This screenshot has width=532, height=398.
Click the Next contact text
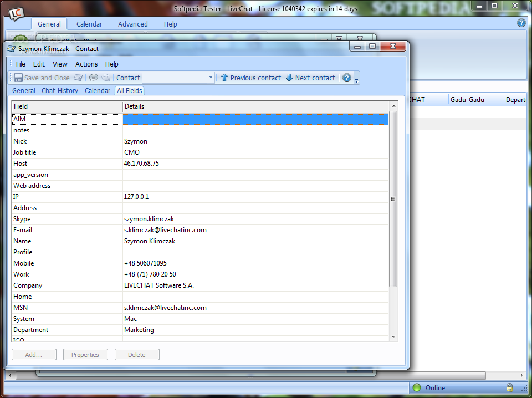tap(315, 78)
